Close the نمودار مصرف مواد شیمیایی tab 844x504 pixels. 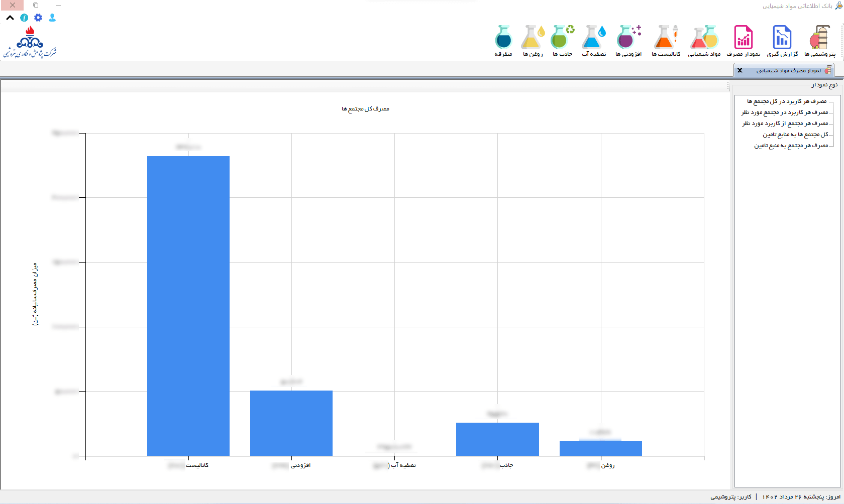[x=740, y=71]
